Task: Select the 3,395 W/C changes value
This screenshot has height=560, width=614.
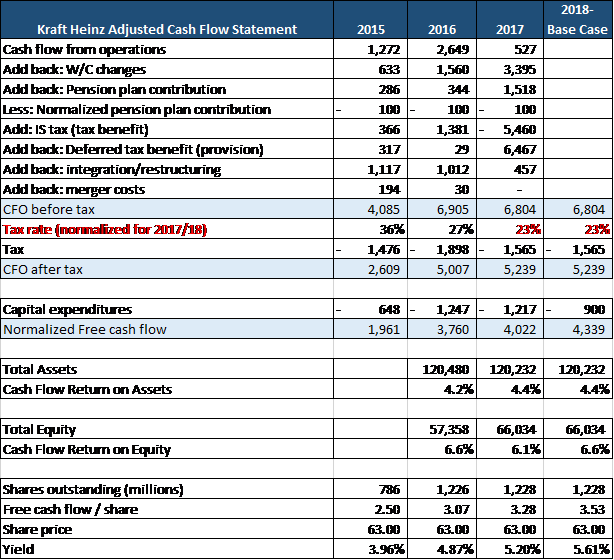Action: click(519, 69)
